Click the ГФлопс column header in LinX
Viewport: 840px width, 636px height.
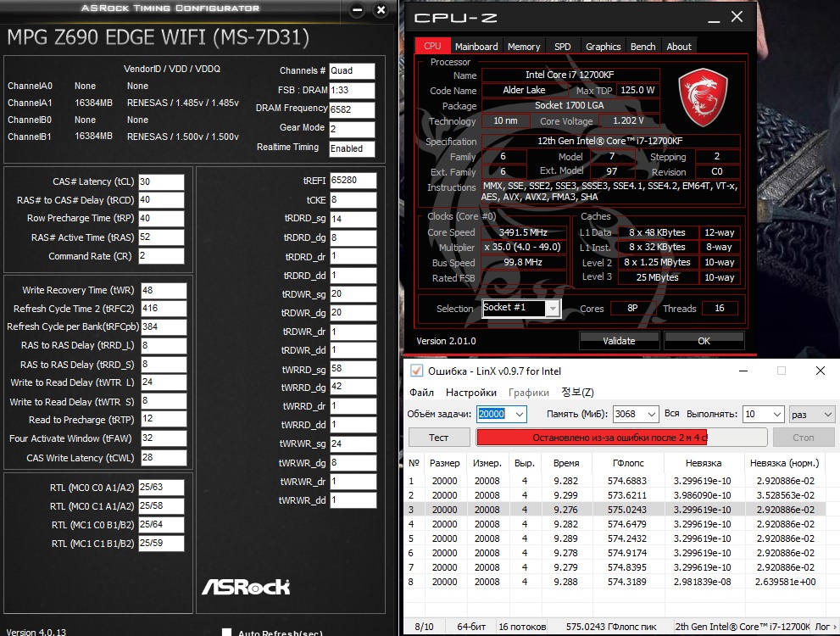628,463
